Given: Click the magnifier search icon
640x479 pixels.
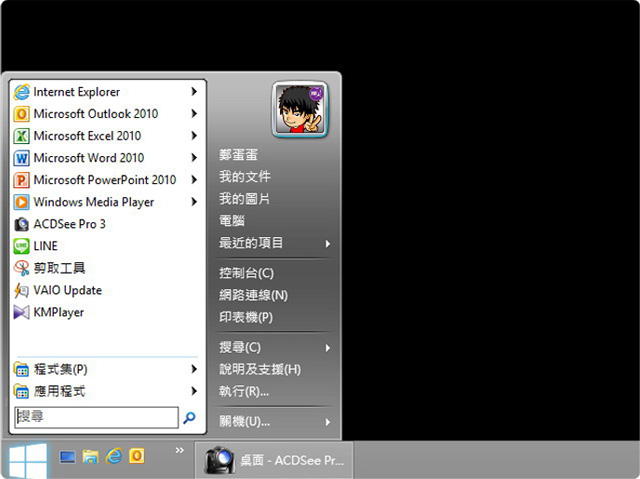Looking at the screenshot, I should pyautogui.click(x=189, y=417).
